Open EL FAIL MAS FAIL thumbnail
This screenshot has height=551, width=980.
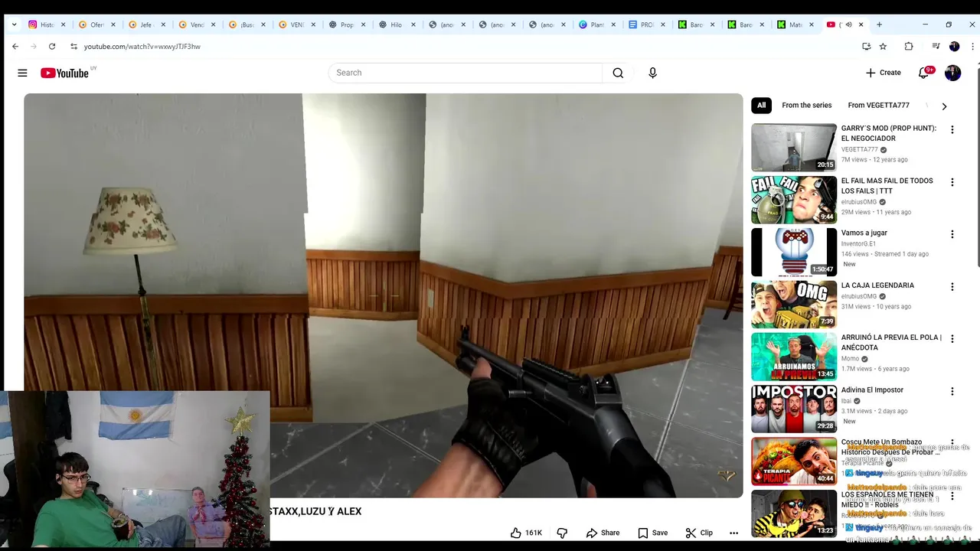[x=794, y=200]
